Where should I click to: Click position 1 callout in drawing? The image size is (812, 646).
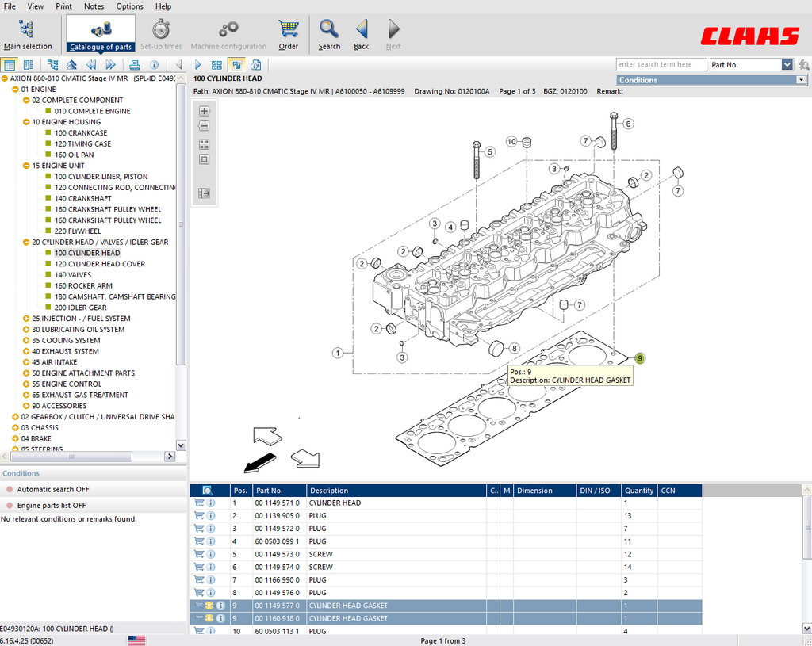coord(338,353)
